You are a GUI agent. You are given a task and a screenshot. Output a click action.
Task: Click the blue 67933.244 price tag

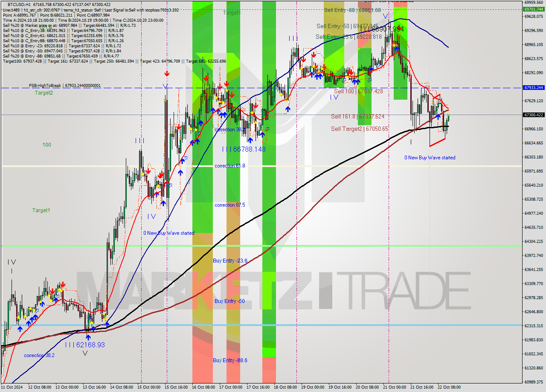coord(534,87)
